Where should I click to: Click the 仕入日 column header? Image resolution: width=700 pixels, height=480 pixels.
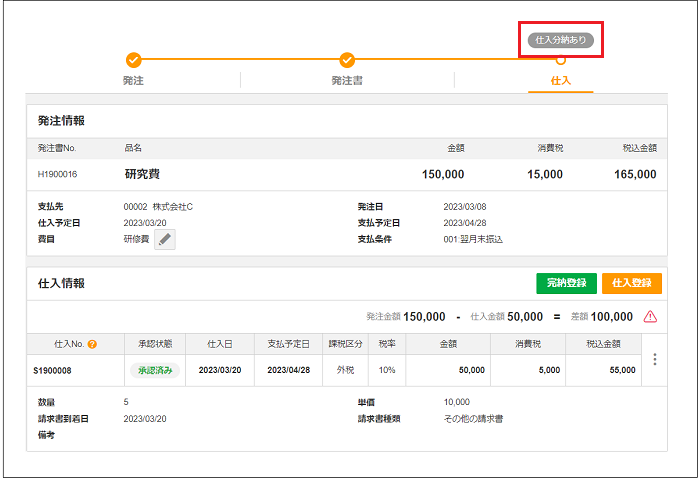tap(220, 344)
